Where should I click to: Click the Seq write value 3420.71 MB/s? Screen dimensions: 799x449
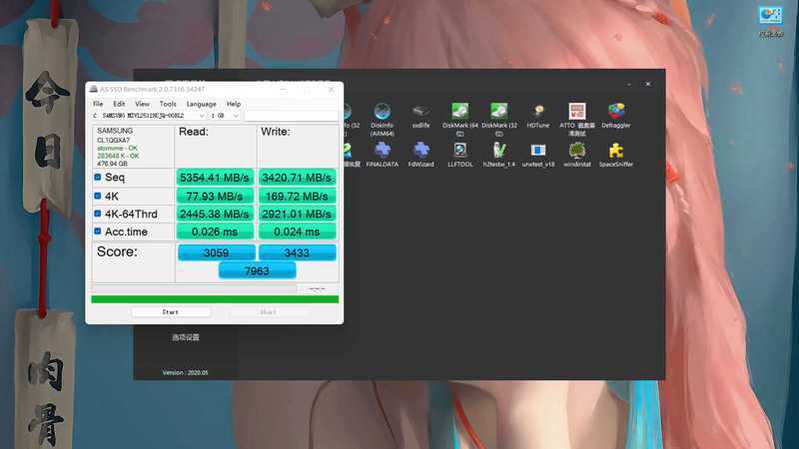tap(297, 177)
